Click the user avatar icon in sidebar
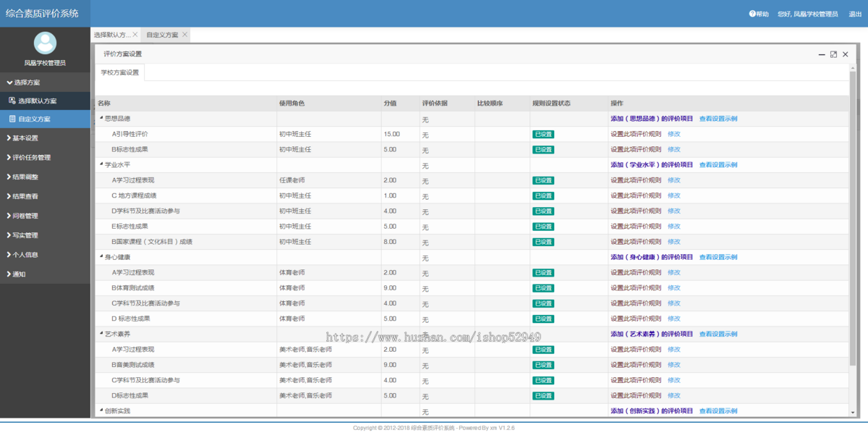 45,43
